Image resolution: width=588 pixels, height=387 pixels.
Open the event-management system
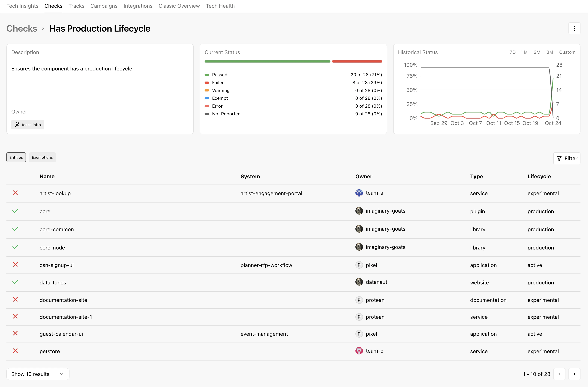coord(264,334)
